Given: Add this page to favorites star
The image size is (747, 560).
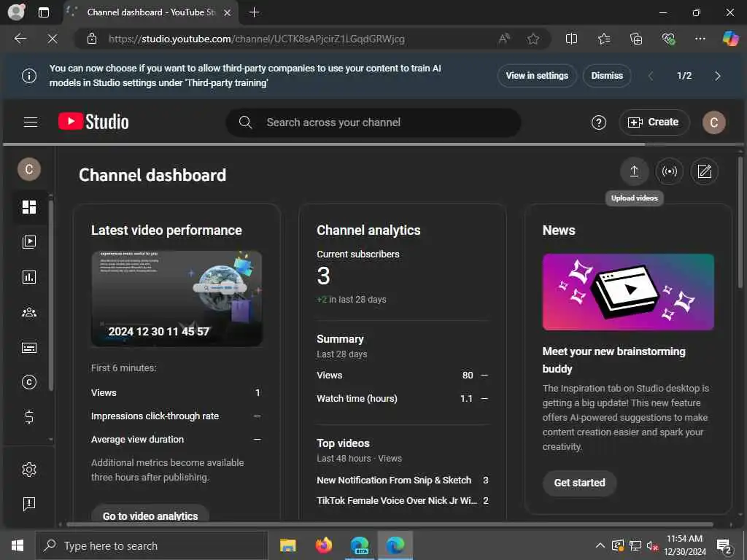Looking at the screenshot, I should (533, 39).
